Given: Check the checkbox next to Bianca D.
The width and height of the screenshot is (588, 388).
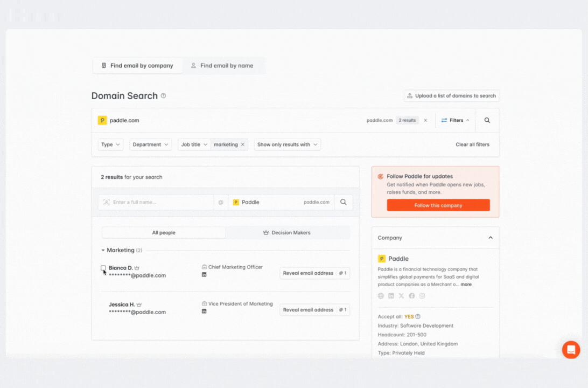Looking at the screenshot, I should tap(103, 268).
